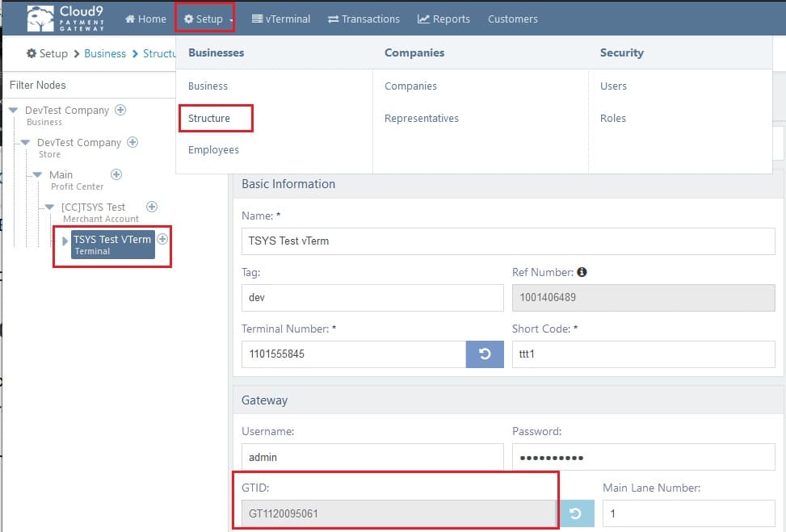
Task: Add child under DevTest Company Store
Action: (132, 142)
